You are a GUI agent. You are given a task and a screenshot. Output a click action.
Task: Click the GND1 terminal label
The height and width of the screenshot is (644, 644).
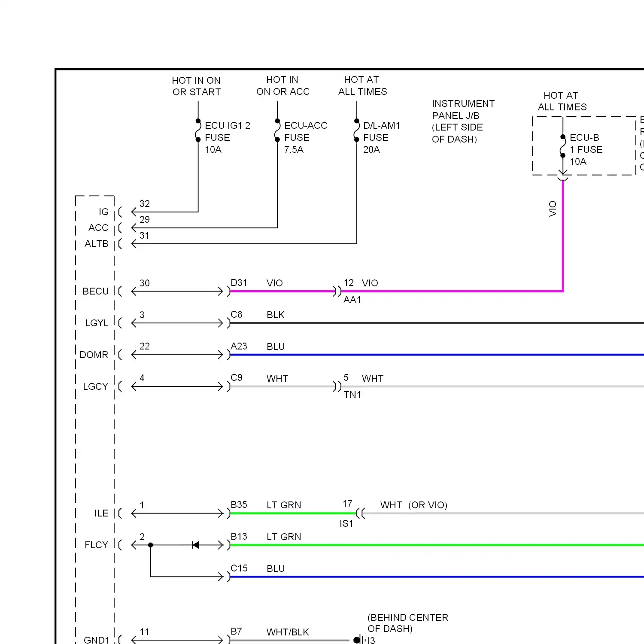[x=97, y=640]
